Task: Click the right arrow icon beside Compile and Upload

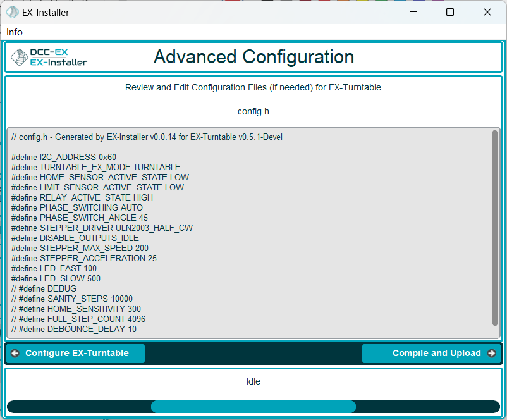Action: point(491,354)
